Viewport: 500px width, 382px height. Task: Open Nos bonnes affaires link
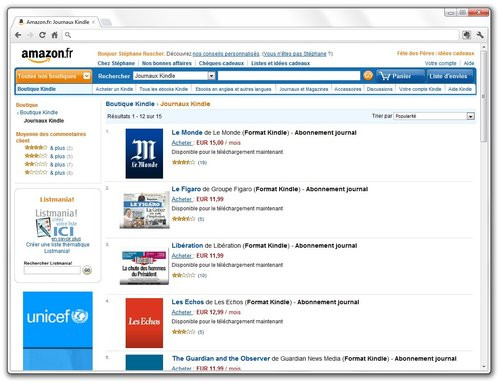pos(167,63)
